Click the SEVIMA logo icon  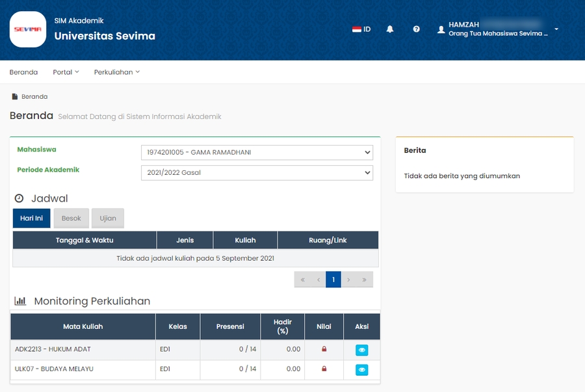coord(28,29)
